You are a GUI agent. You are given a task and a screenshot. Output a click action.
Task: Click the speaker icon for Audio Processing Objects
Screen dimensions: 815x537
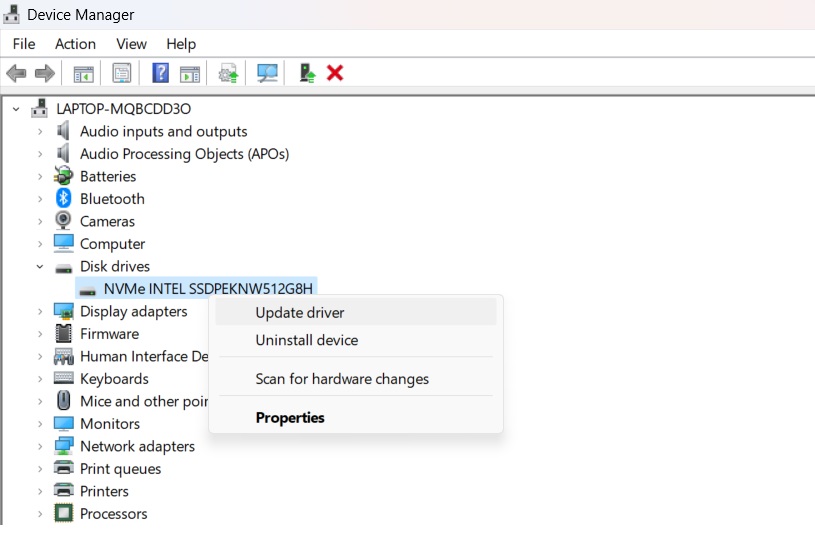tap(63, 153)
